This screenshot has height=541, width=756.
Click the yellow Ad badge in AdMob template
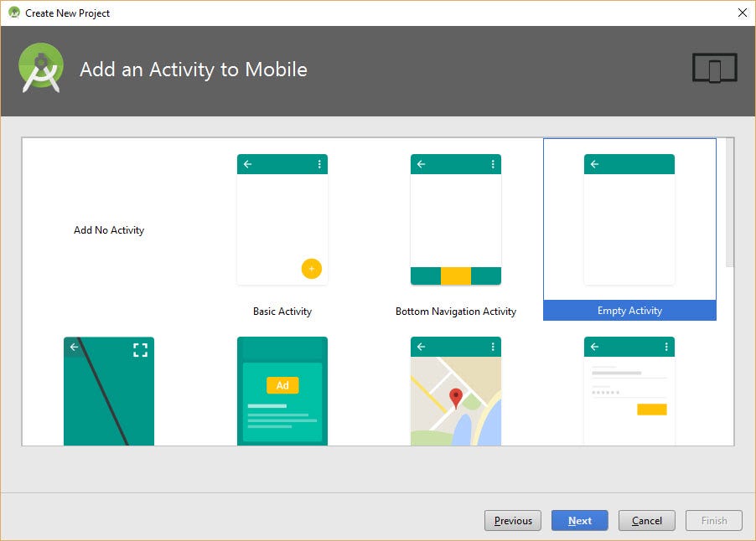[x=282, y=385]
